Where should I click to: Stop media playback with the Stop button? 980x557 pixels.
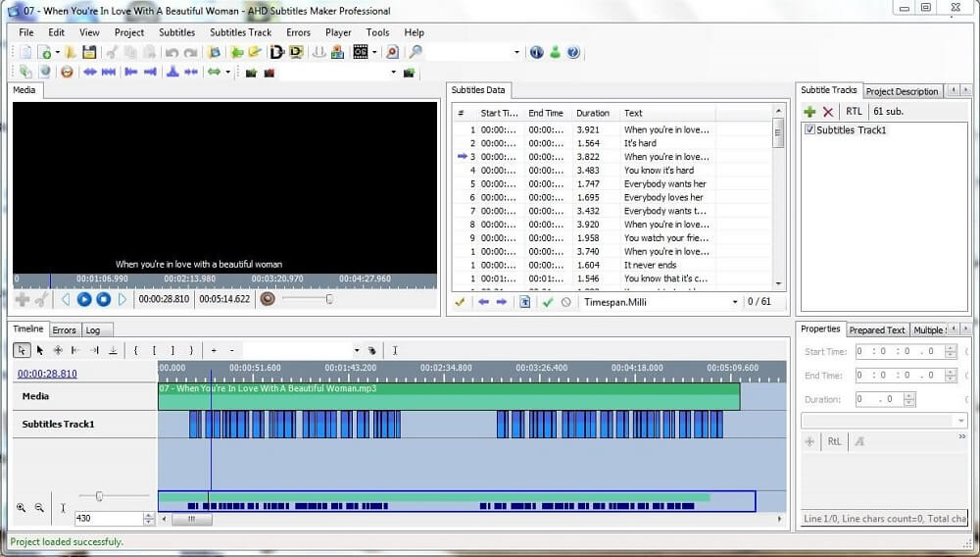103,299
